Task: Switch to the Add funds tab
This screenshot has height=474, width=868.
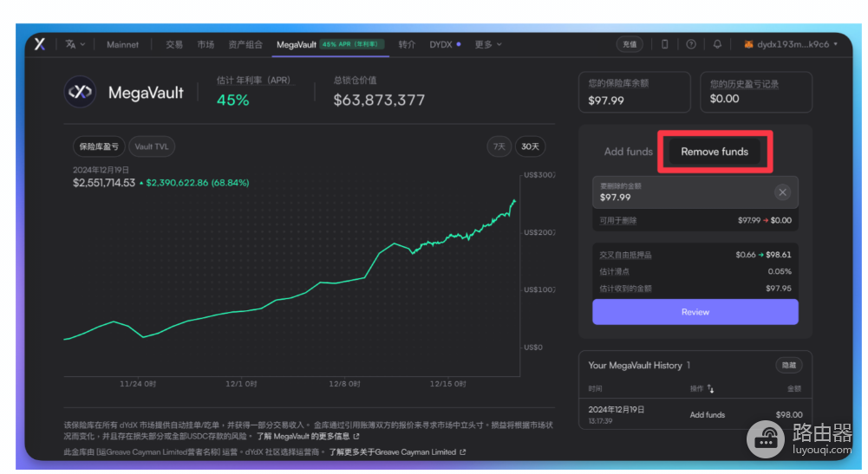Action: coord(629,152)
